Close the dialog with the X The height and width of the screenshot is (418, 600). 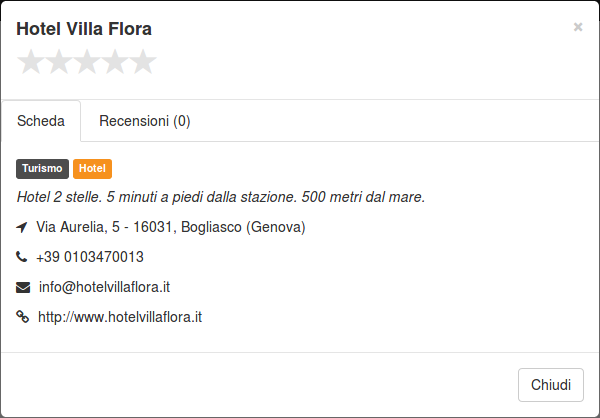tap(578, 27)
